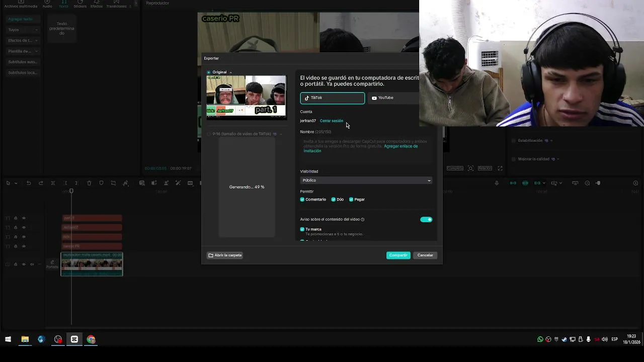Lock the 'part 1' text track
The width and height of the screenshot is (644, 362).
(16, 218)
